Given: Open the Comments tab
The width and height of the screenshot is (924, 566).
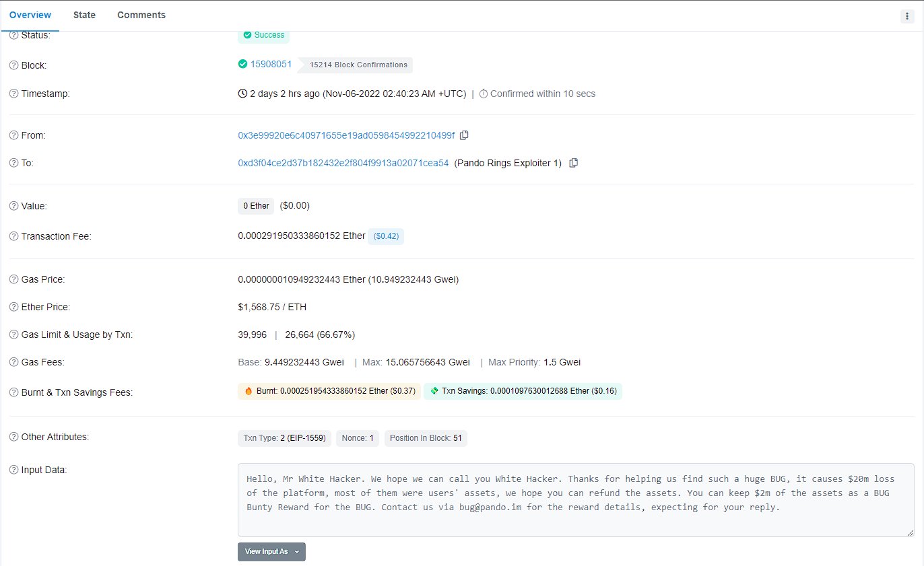Looking at the screenshot, I should point(141,15).
